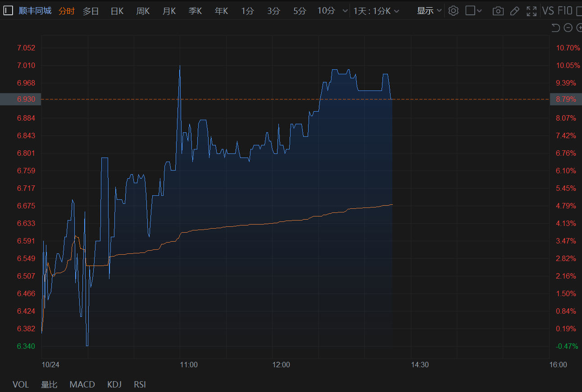Toggle the VOL indicator
582x392 pixels.
click(x=20, y=384)
